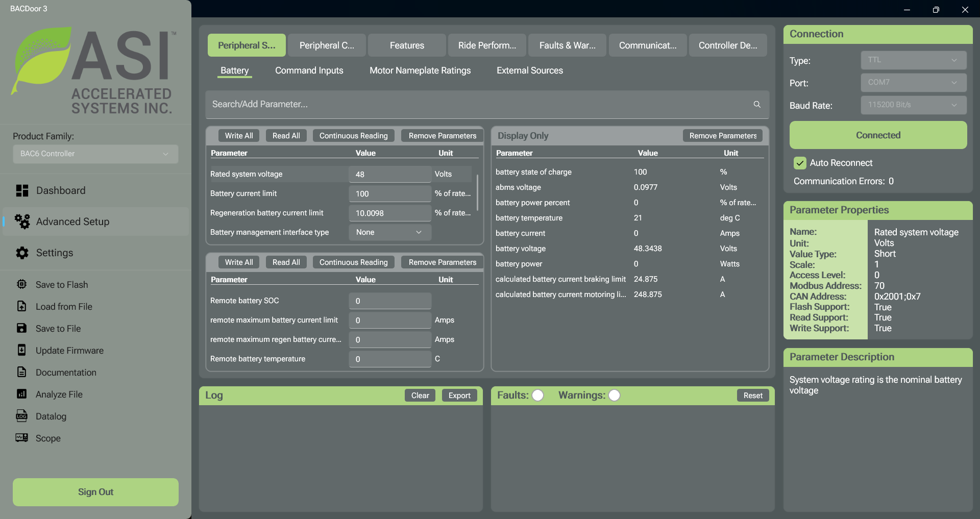Click the Load from File icon
This screenshot has width=980, height=519.
click(21, 306)
